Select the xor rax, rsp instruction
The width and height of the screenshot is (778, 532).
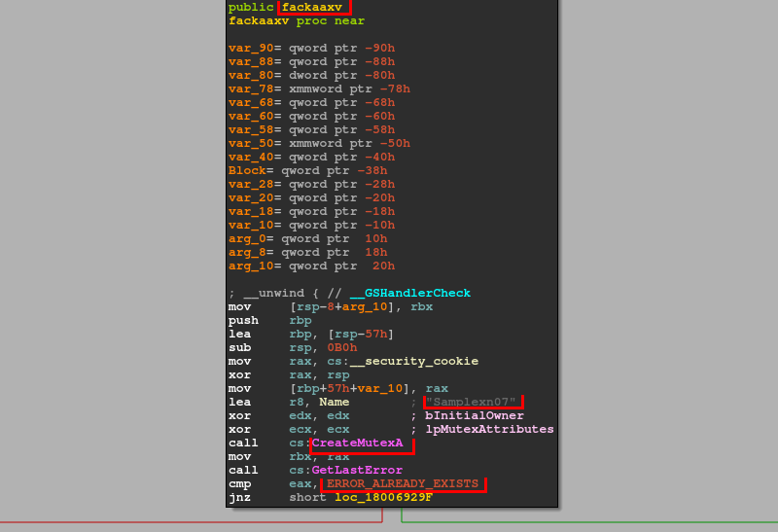click(289, 374)
